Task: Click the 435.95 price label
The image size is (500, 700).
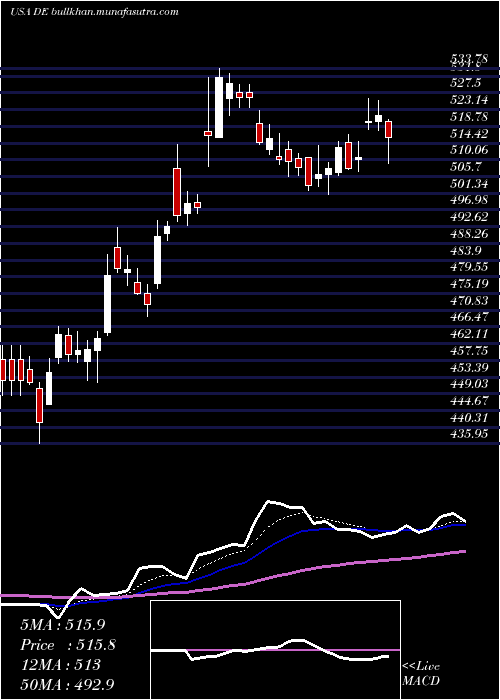Action: pyautogui.click(x=469, y=434)
